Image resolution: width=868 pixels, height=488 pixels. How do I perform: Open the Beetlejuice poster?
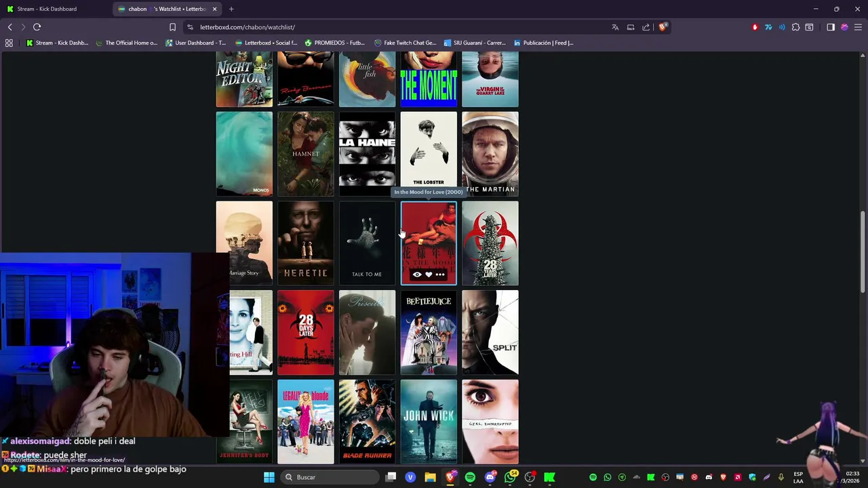[x=429, y=333]
